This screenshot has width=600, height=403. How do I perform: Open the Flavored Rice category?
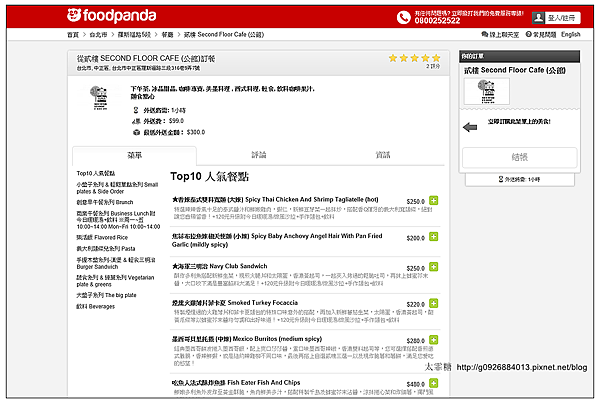102,237
